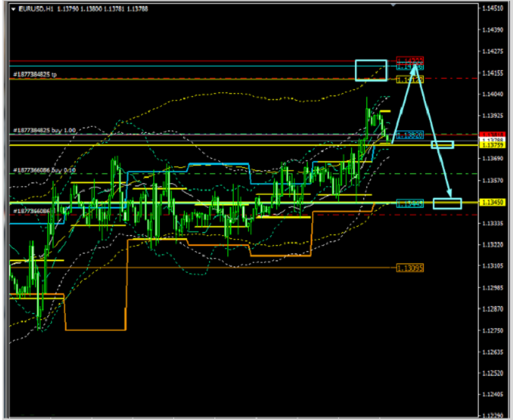Click the triangle icon before EURUSD,H1
This screenshot has height=420, width=513.
[x=13, y=8]
